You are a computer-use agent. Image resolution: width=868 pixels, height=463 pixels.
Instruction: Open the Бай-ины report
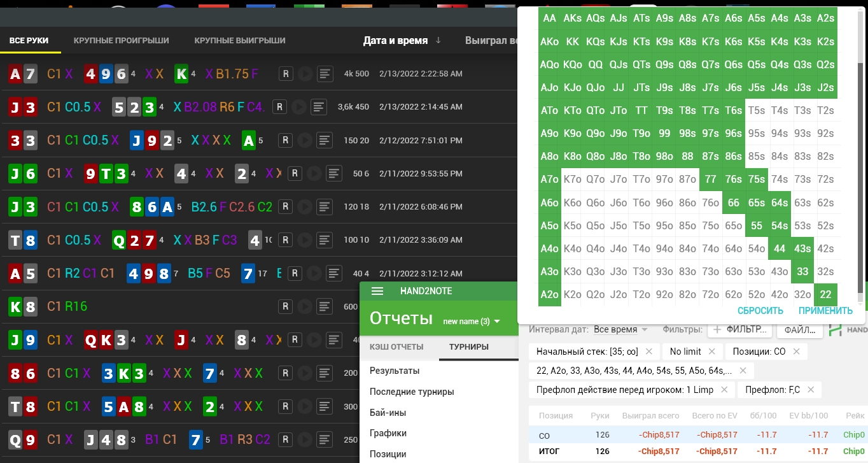(388, 413)
